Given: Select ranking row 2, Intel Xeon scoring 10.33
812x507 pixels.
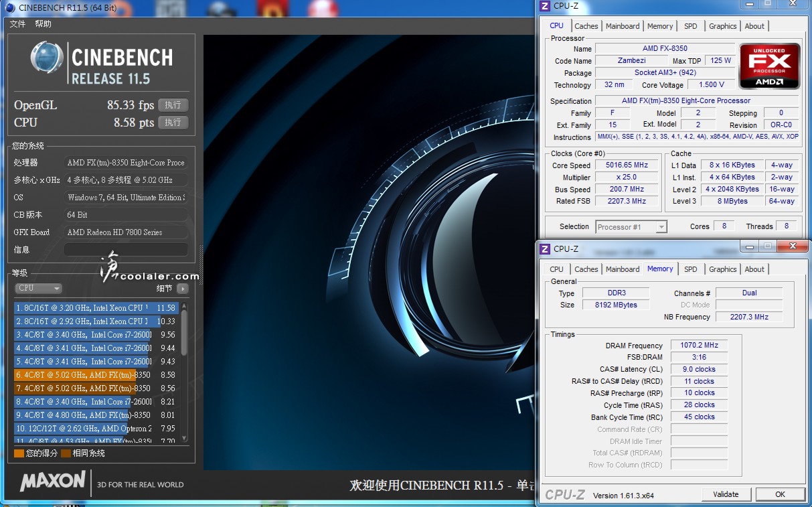Looking at the screenshot, I should [x=96, y=321].
